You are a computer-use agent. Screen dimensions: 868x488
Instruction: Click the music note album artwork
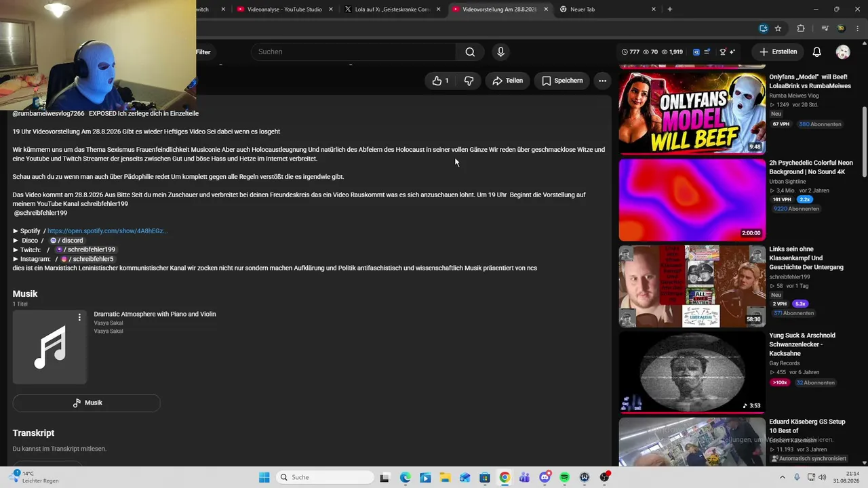[50, 347]
